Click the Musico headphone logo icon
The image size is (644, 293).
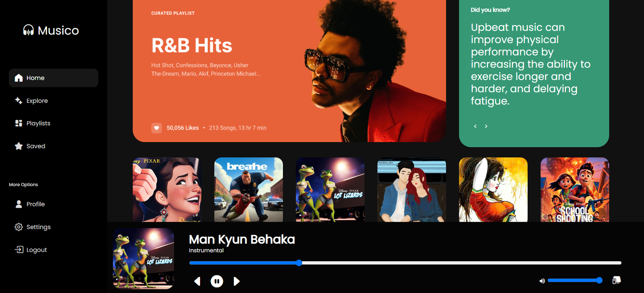pyautogui.click(x=29, y=30)
